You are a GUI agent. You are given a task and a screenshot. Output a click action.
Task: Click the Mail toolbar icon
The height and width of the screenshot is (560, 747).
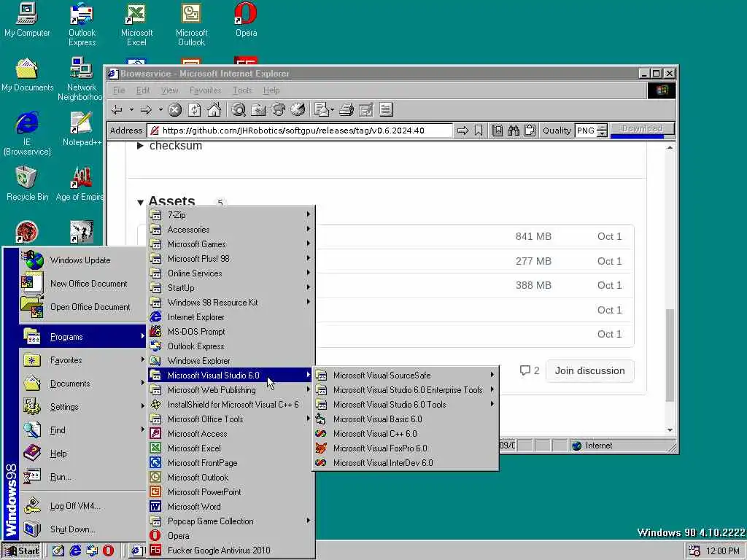[x=322, y=110]
